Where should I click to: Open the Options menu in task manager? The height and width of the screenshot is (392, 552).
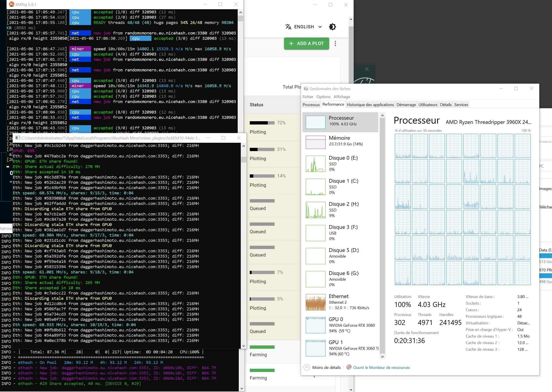[x=323, y=97]
